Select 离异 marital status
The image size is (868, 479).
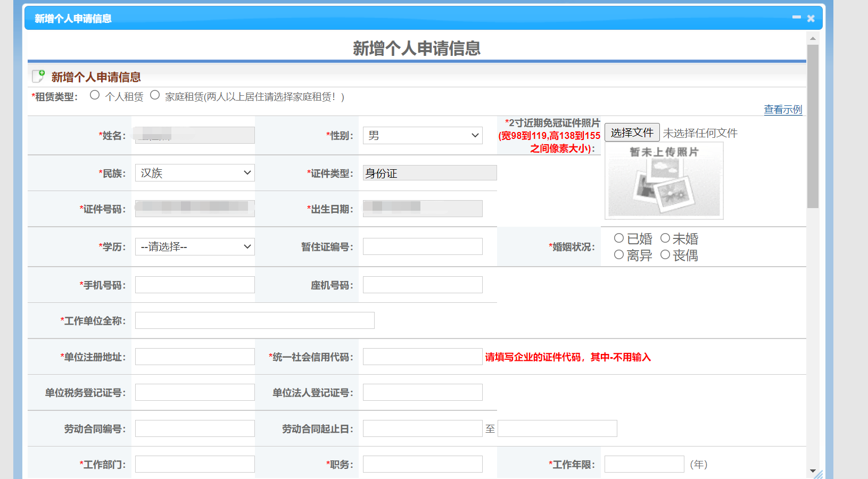(x=619, y=255)
